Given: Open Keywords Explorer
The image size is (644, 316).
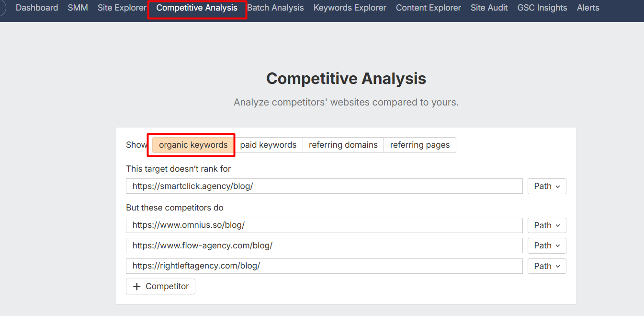Looking at the screenshot, I should [350, 8].
